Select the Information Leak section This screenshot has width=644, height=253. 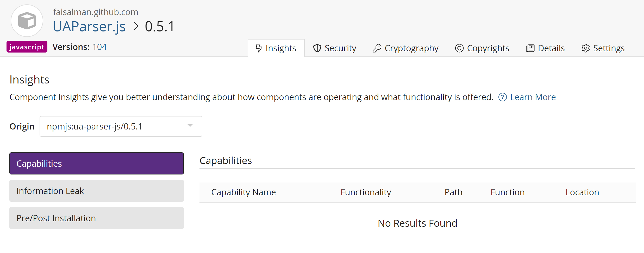[x=96, y=191]
